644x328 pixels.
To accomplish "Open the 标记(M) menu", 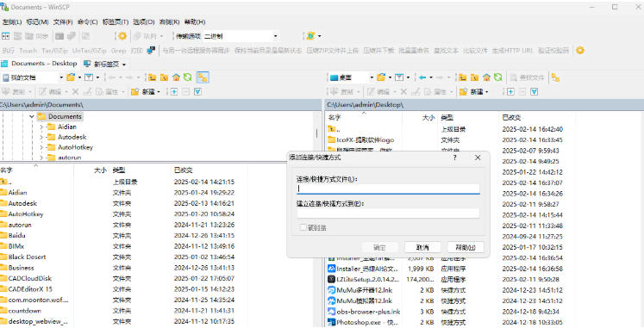I will [37, 22].
